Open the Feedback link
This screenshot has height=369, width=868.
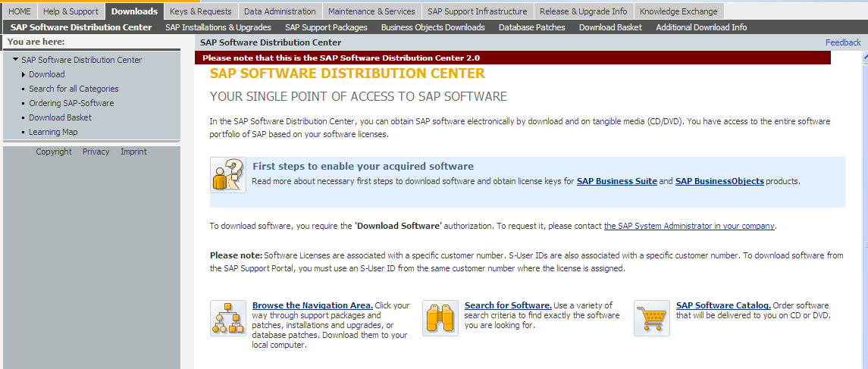point(843,42)
